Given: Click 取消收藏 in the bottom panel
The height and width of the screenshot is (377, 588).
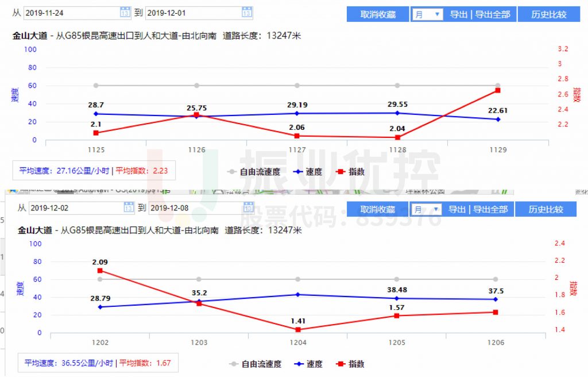Looking at the screenshot, I should 377,209.
